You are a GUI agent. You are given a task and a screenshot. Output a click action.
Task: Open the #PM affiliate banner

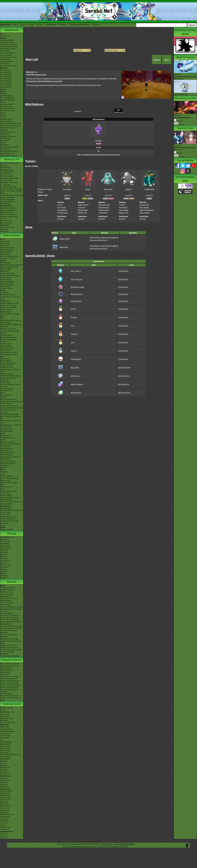[185, 186]
